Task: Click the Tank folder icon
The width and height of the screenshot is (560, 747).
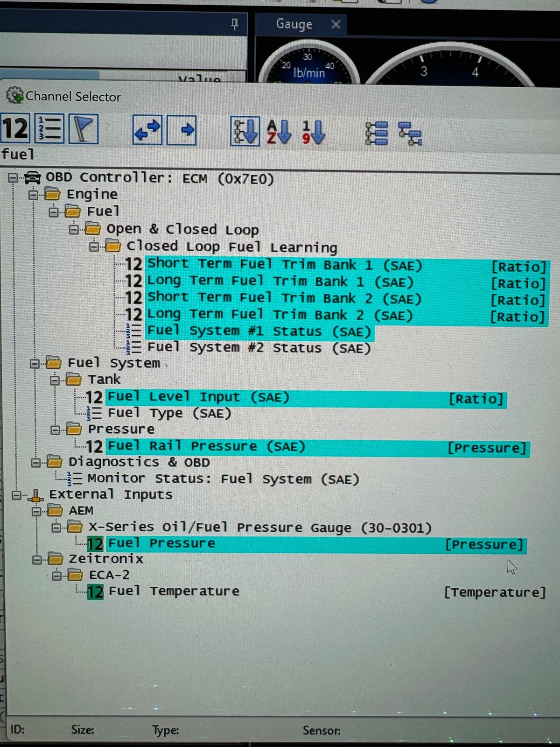Action: click(x=73, y=379)
